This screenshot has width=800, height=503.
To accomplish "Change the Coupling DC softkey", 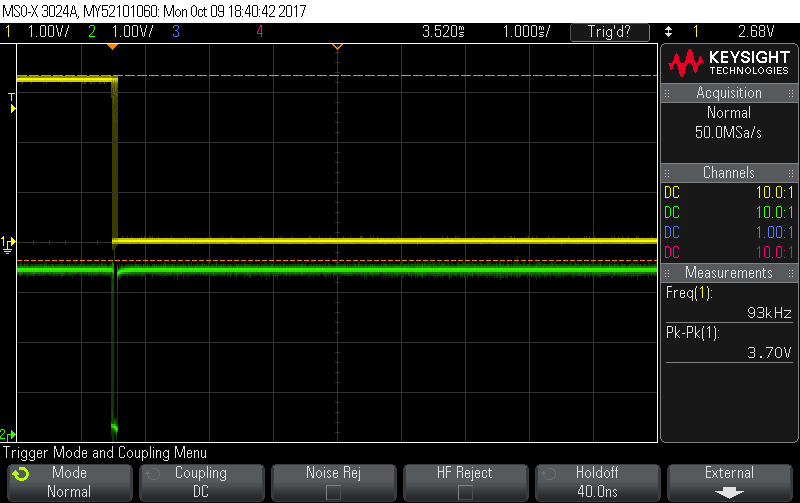I will click(x=202, y=482).
